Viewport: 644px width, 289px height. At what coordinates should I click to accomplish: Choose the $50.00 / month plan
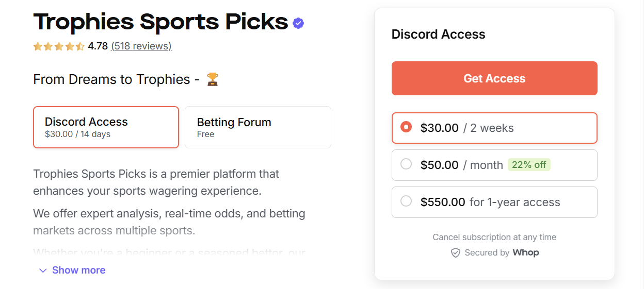point(406,164)
